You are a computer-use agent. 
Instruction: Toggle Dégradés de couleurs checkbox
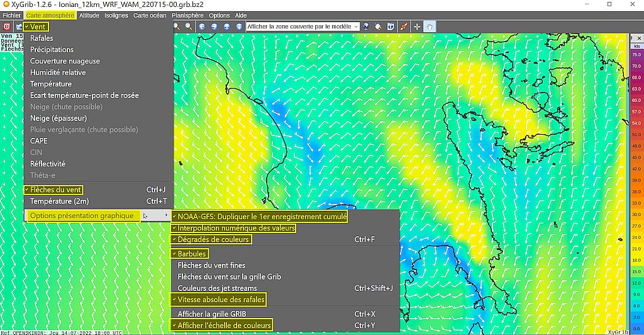pyautogui.click(x=214, y=239)
